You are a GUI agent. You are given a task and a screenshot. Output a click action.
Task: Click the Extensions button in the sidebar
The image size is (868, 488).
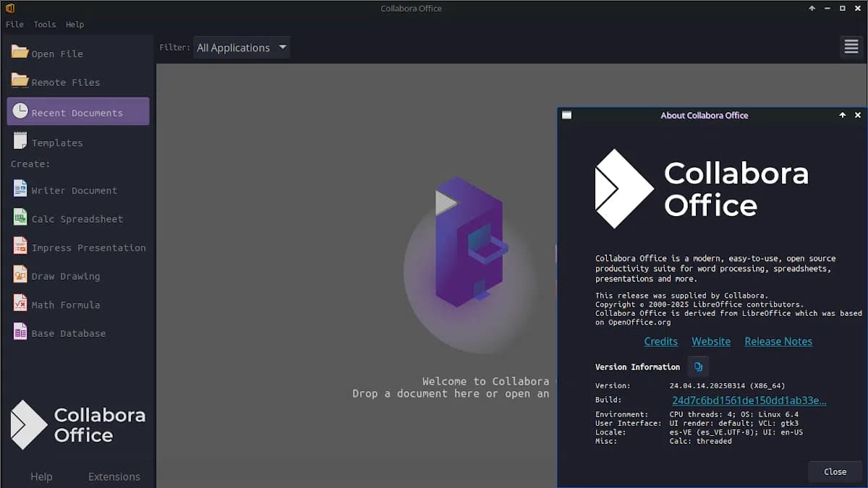pos(114,476)
